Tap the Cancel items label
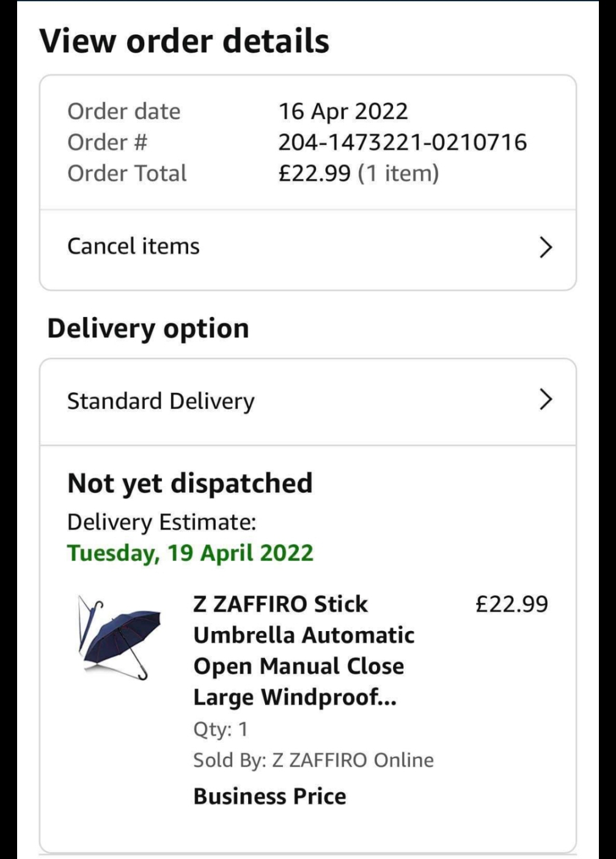This screenshot has height=859, width=616. [133, 246]
